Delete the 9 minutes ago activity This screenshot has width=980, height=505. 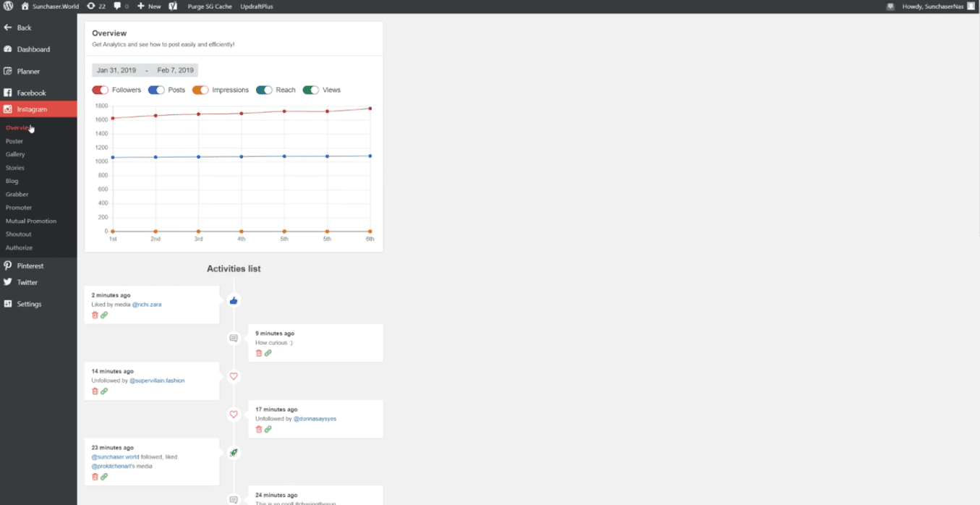(x=259, y=353)
